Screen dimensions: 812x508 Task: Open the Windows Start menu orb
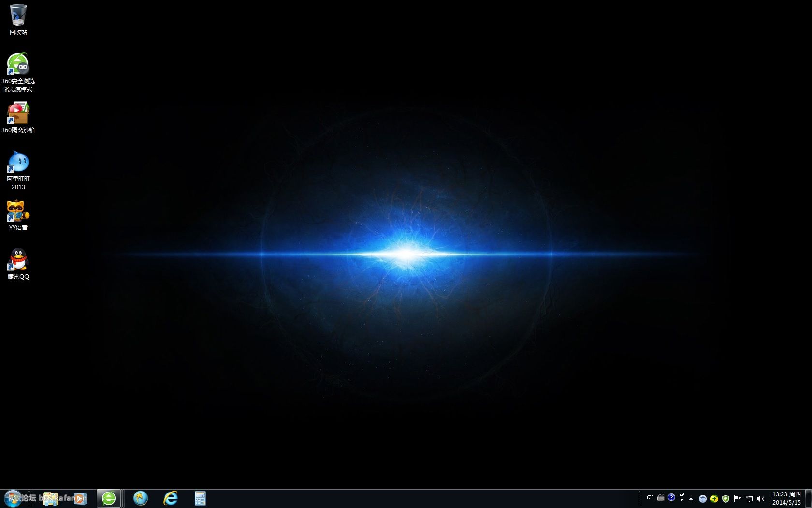(13, 498)
